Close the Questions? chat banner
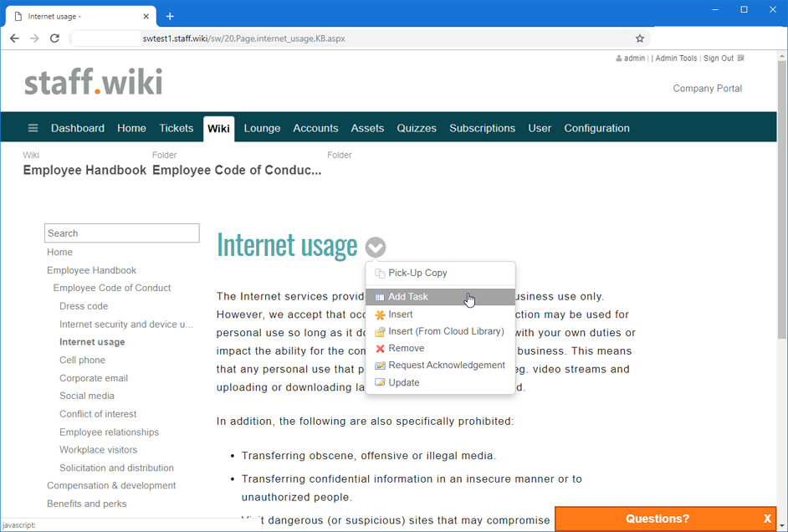 coord(767,519)
